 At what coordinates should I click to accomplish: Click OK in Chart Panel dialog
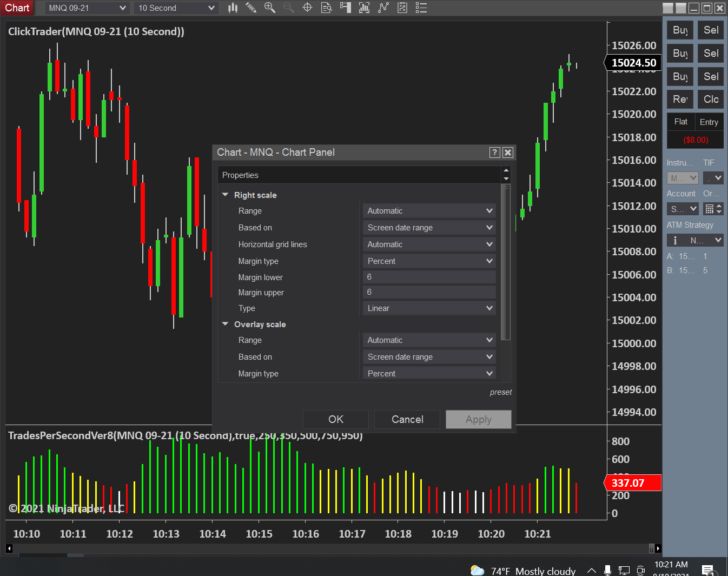[336, 419]
